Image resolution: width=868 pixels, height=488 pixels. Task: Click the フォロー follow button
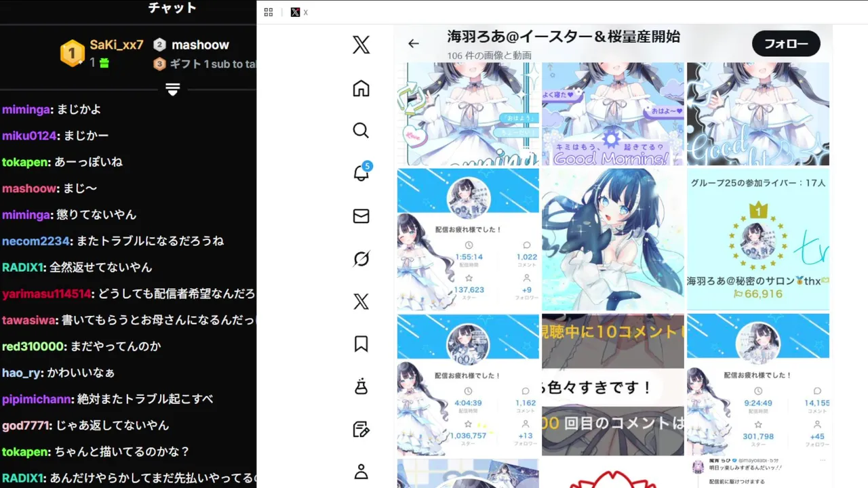pos(786,44)
